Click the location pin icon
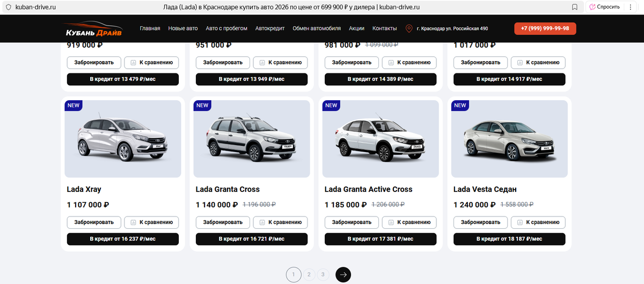This screenshot has height=284, width=644. (409, 28)
